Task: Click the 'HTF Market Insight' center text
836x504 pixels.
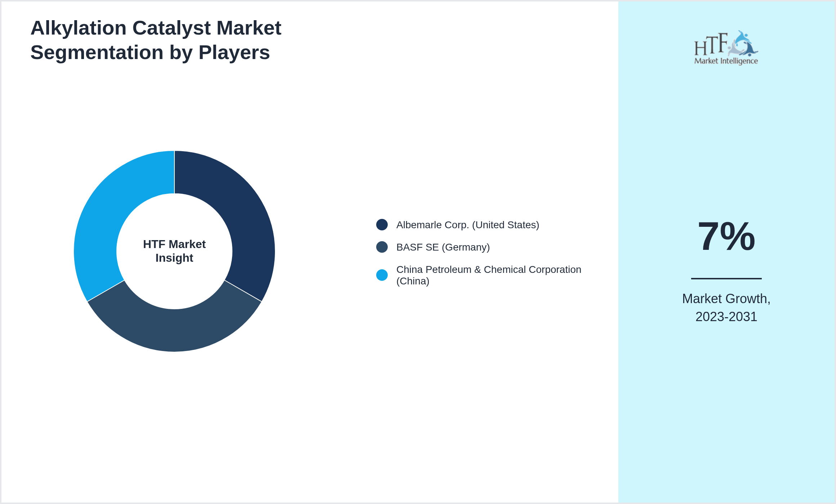Action: (174, 251)
